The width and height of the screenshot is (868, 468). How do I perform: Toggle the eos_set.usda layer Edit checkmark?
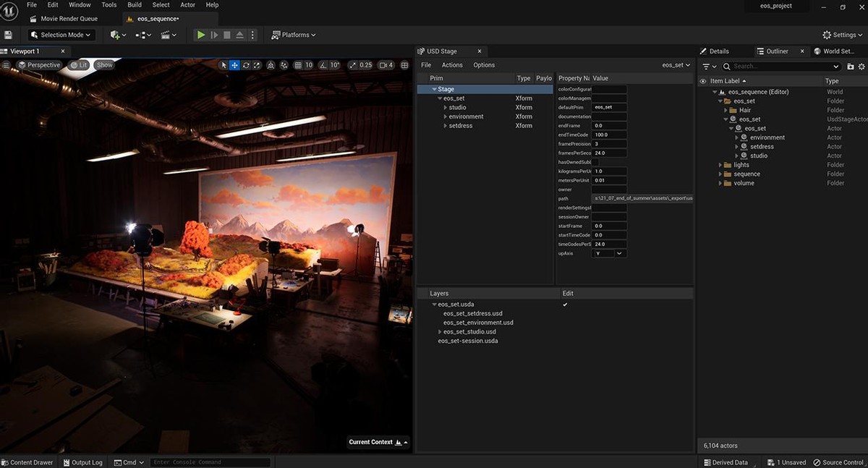[565, 305]
